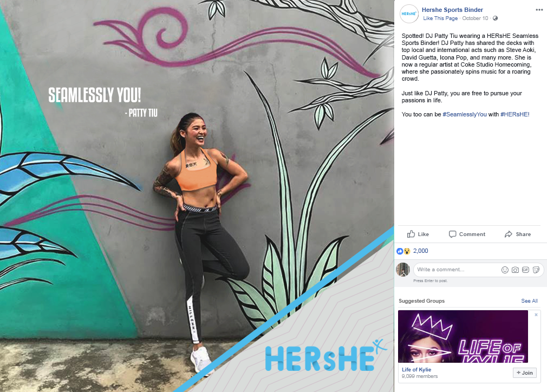Screen dimensions: 547x392
Task: Click the wow reaction emoji
Action: [407, 251]
